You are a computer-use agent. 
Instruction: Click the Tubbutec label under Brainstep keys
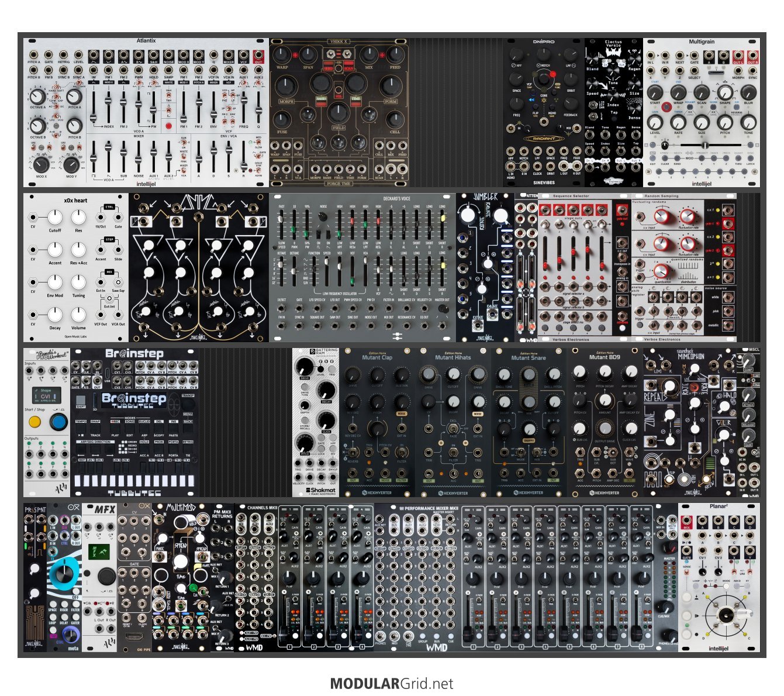[134, 493]
